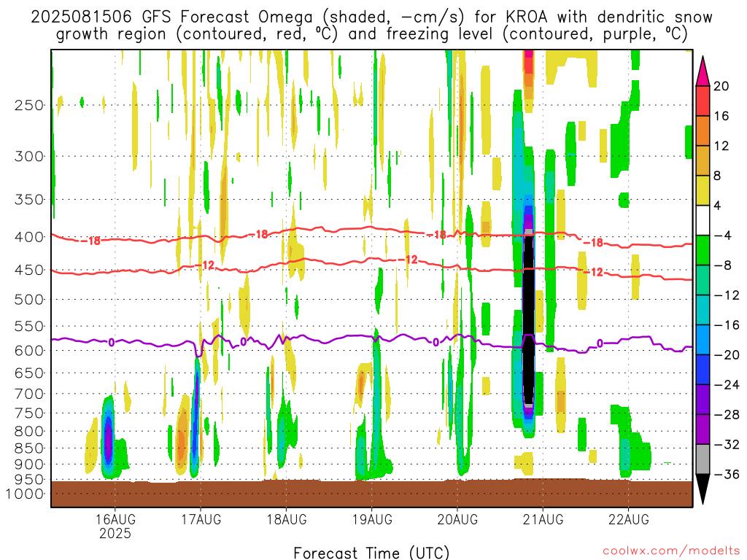The image size is (747, 560).
Task: Click the 250 pressure level label
Action: pos(29,105)
